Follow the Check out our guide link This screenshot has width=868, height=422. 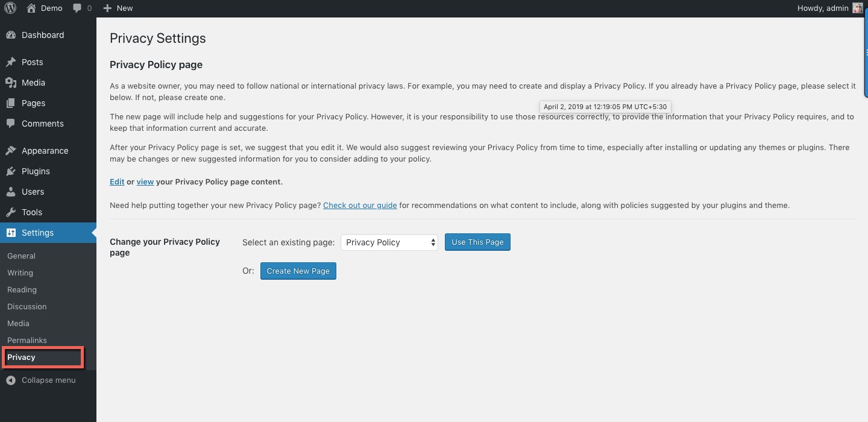click(x=360, y=206)
